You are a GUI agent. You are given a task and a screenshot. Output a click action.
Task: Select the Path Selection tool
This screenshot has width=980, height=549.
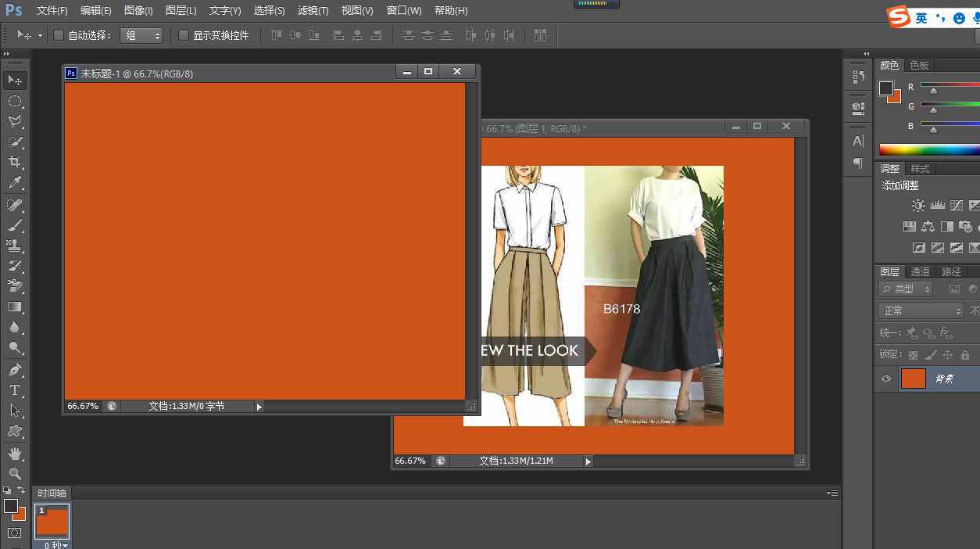click(15, 411)
